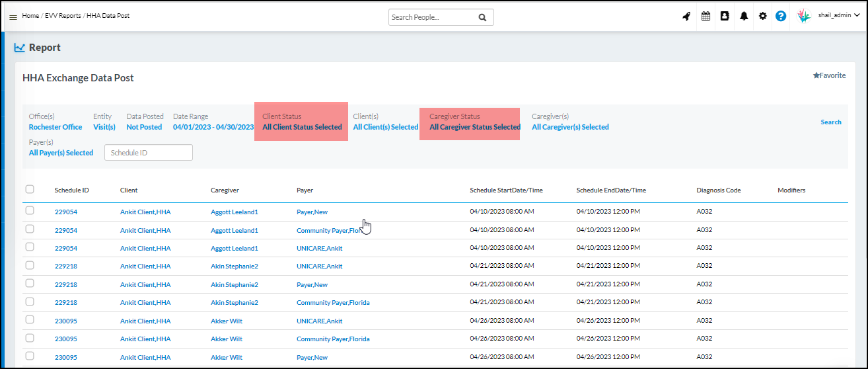Screen dimensions: 868x369
Task: Click the Schedule ID input field
Action: pos(149,153)
